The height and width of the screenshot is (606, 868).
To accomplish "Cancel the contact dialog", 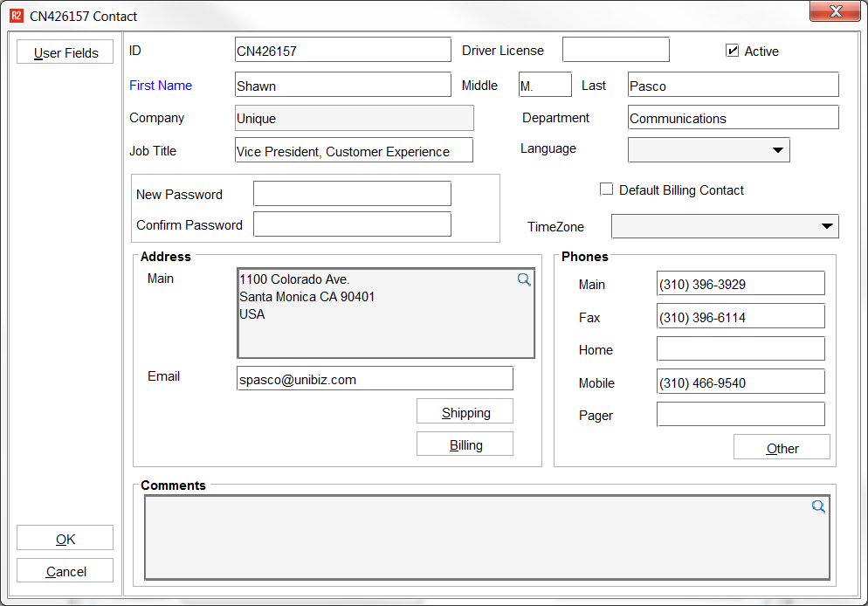I will (x=65, y=571).
